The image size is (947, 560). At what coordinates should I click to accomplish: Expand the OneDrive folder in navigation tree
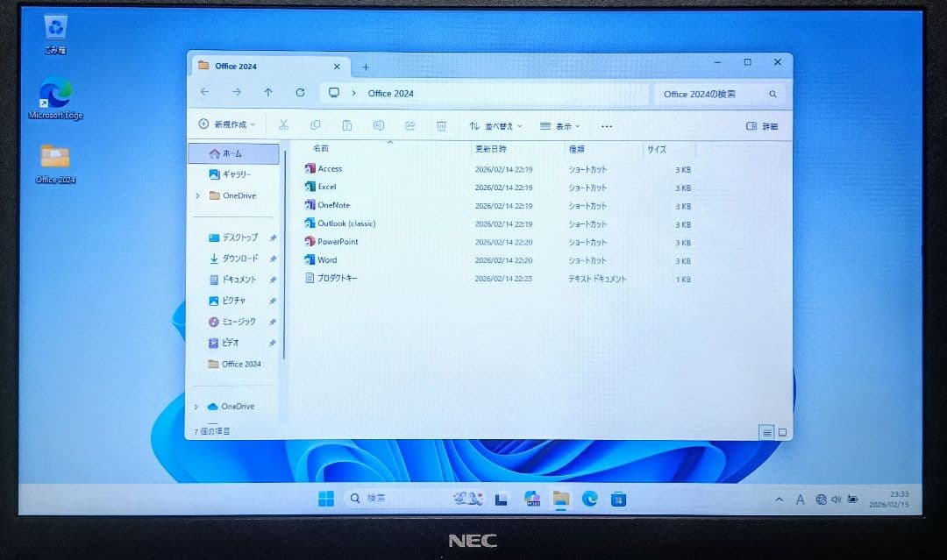pyautogui.click(x=197, y=195)
